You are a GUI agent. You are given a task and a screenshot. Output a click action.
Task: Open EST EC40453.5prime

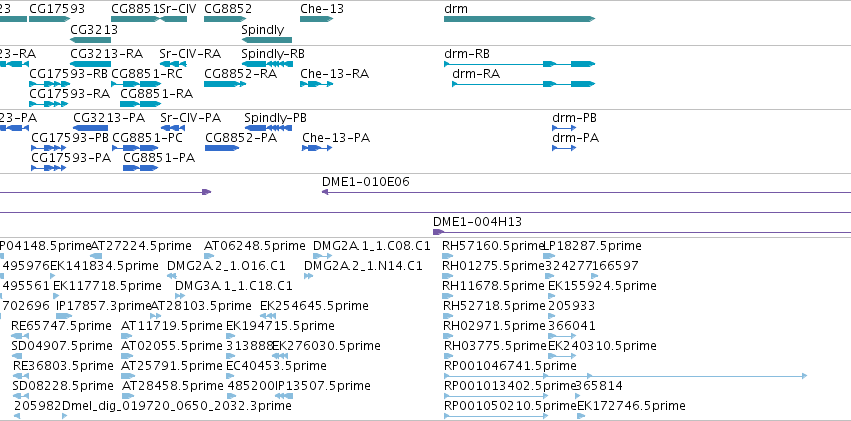[276, 366]
